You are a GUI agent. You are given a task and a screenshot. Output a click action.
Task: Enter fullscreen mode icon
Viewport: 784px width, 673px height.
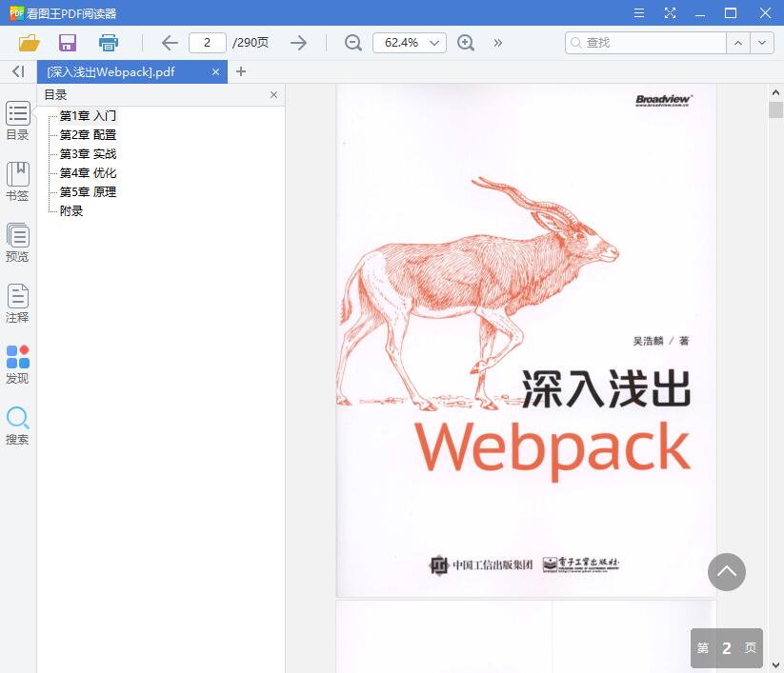(x=670, y=13)
